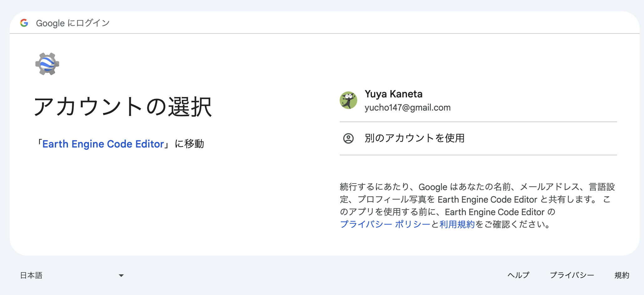Select the 日本語 language selector
Image resolution: width=644 pixels, height=295 pixels.
tap(72, 276)
